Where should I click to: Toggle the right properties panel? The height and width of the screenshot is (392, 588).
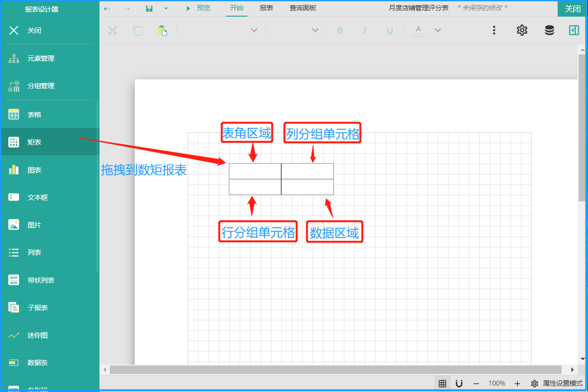tap(574, 30)
